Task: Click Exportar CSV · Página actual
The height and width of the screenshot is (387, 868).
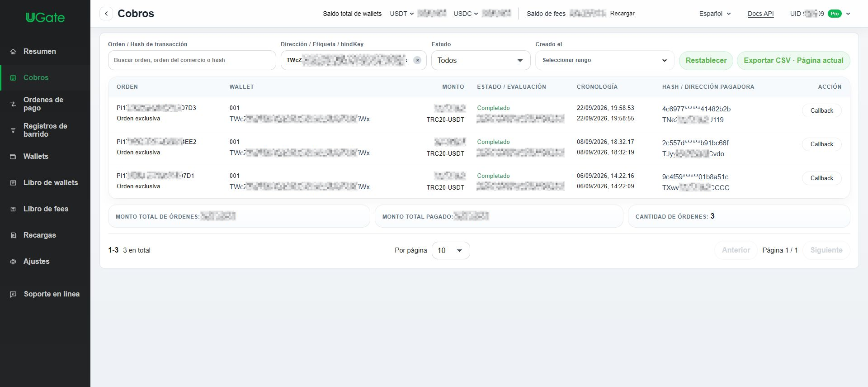Action: 793,60
